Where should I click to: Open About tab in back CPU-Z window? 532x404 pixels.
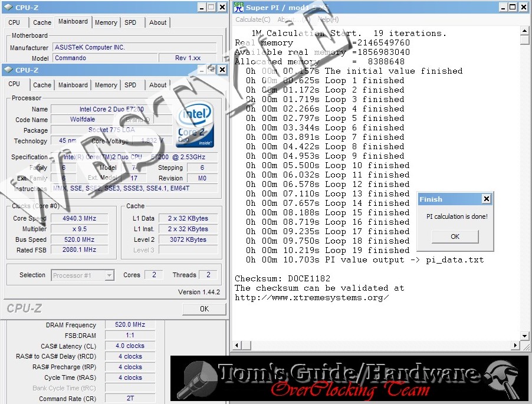(x=157, y=22)
